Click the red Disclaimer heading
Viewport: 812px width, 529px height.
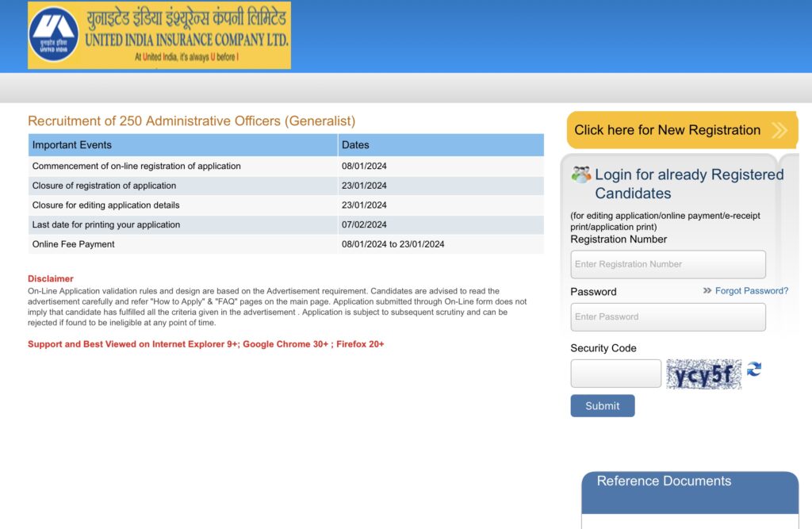pyautogui.click(x=51, y=278)
